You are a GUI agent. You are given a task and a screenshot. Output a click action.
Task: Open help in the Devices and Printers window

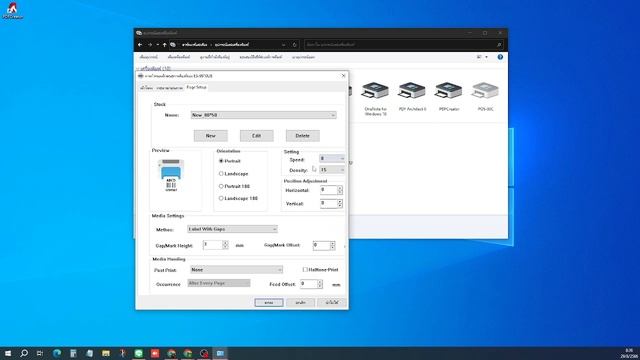tap(500, 57)
